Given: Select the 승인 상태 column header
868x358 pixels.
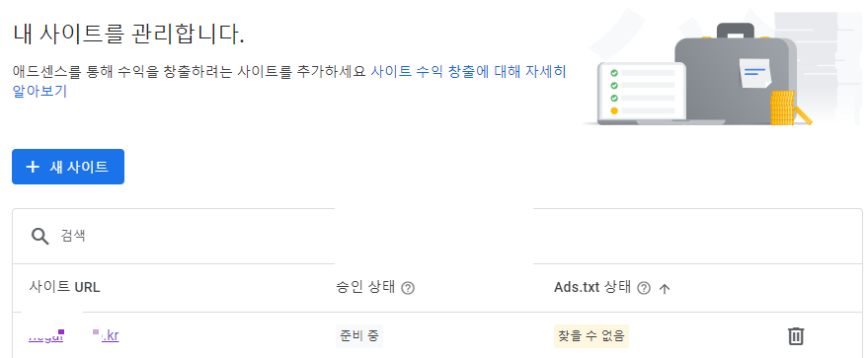Looking at the screenshot, I should (364, 287).
